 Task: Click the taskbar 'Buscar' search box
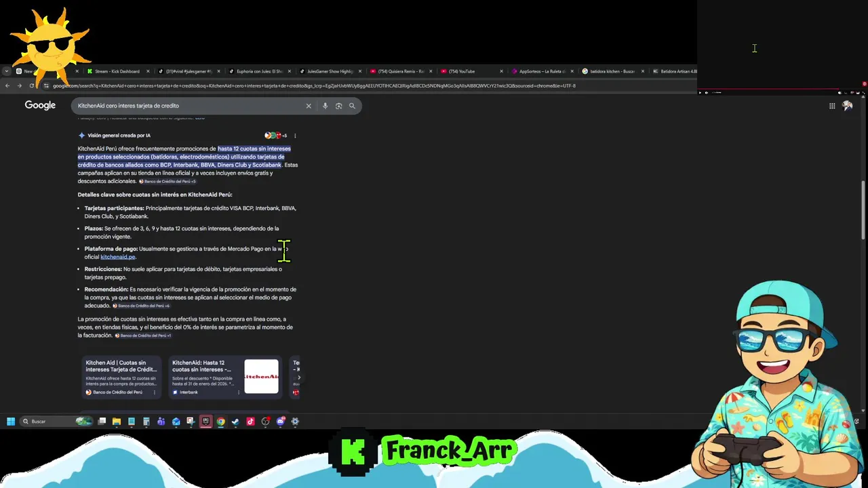(56, 422)
